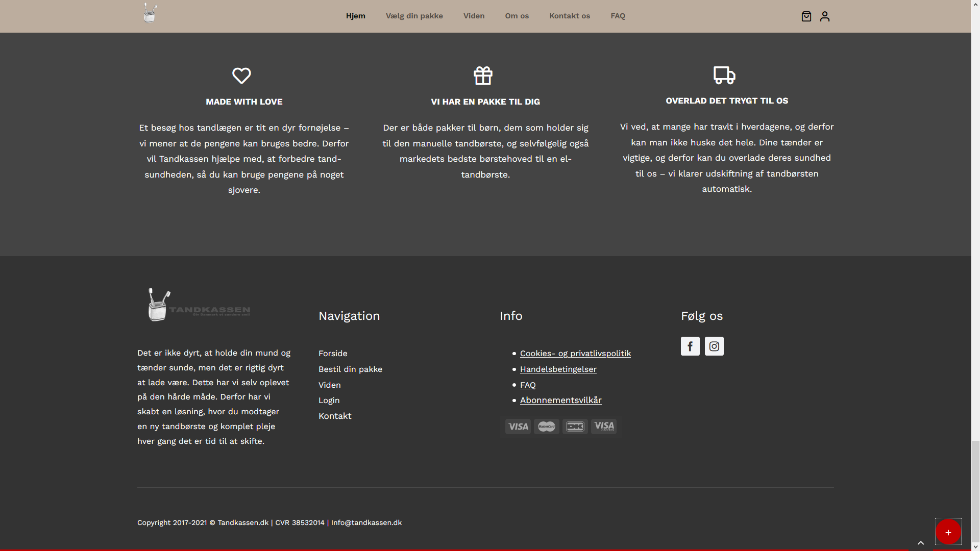Image resolution: width=980 pixels, height=551 pixels.
Task: Open the Abonnementsvilkår link
Action: pos(560,400)
